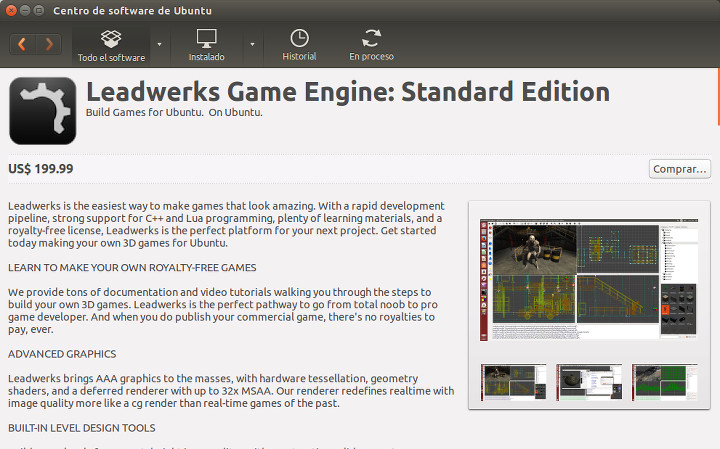Click the LEARN TO MAKE YOUR OWN ROYALTY-FREE GAMES heading
This screenshot has height=449, width=720.
[132, 268]
